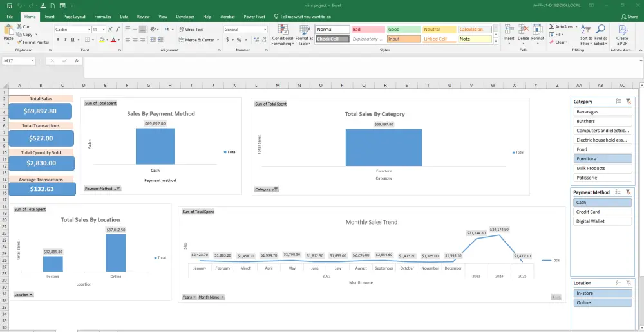Click Increase Font Size icon

click(110, 30)
